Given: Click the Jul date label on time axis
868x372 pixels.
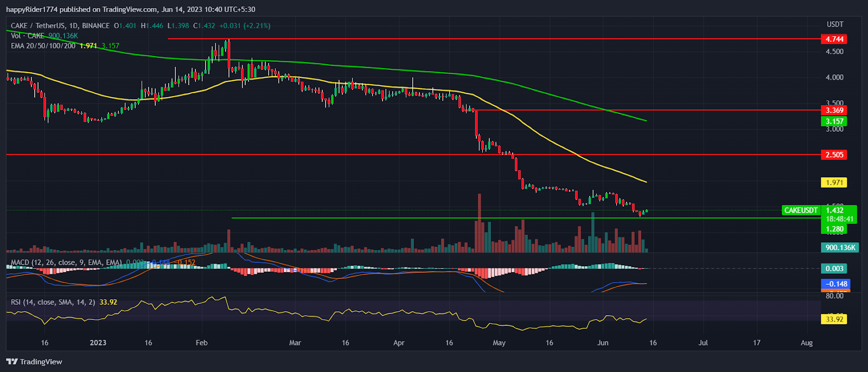Looking at the screenshot, I should [x=703, y=343].
